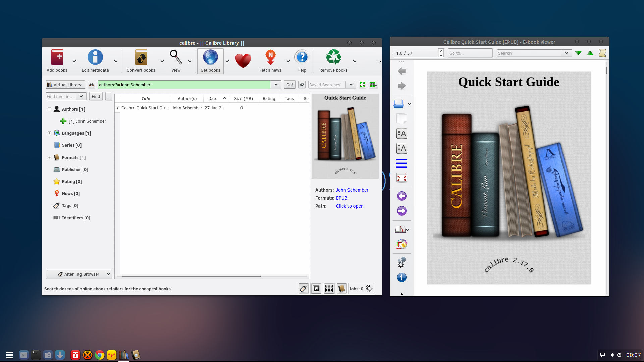Click the Go! search button
This screenshot has height=362, width=644.
289,85
